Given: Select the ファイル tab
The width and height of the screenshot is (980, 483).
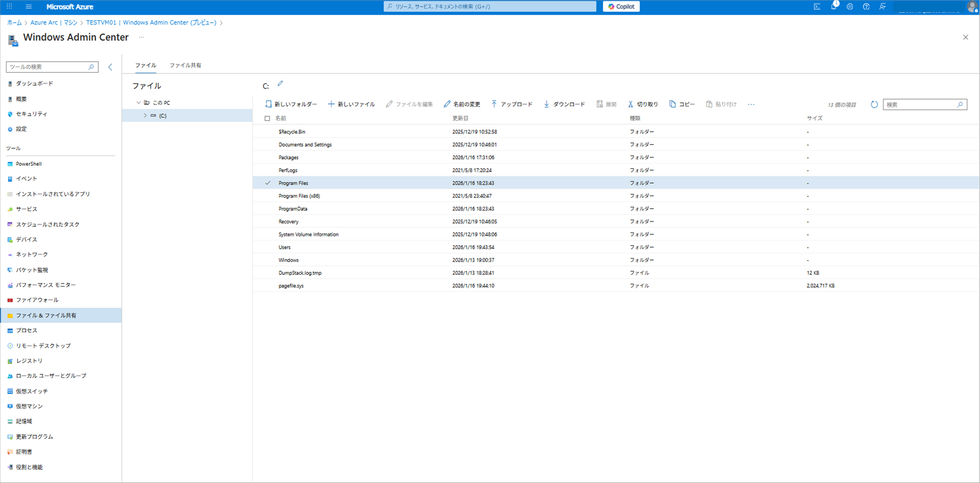Looking at the screenshot, I should point(146,65).
